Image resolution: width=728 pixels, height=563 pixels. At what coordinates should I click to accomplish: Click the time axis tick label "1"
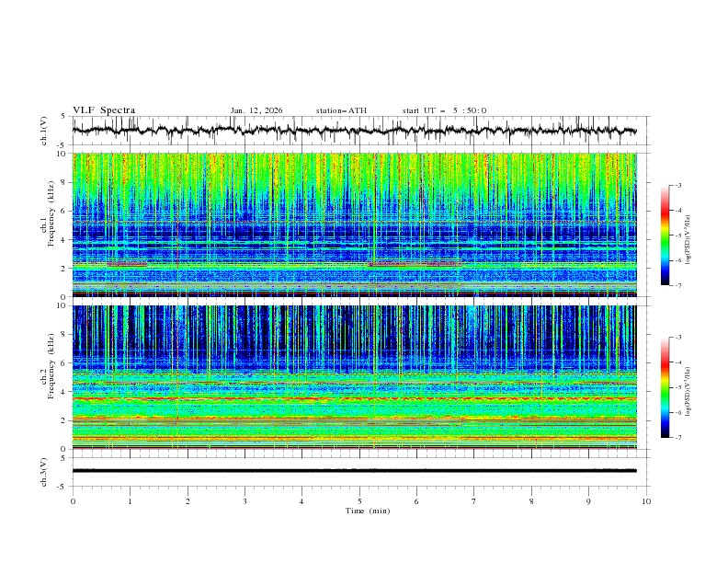point(130,501)
